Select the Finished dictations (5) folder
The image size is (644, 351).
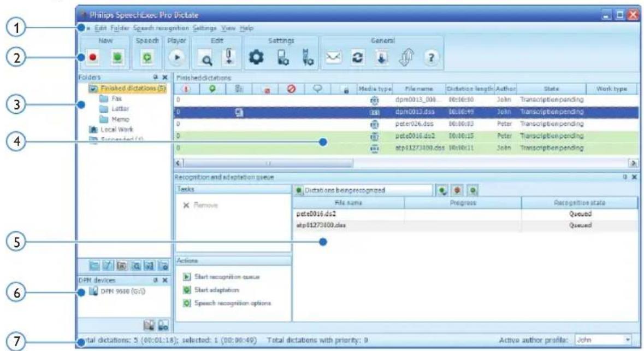point(127,89)
